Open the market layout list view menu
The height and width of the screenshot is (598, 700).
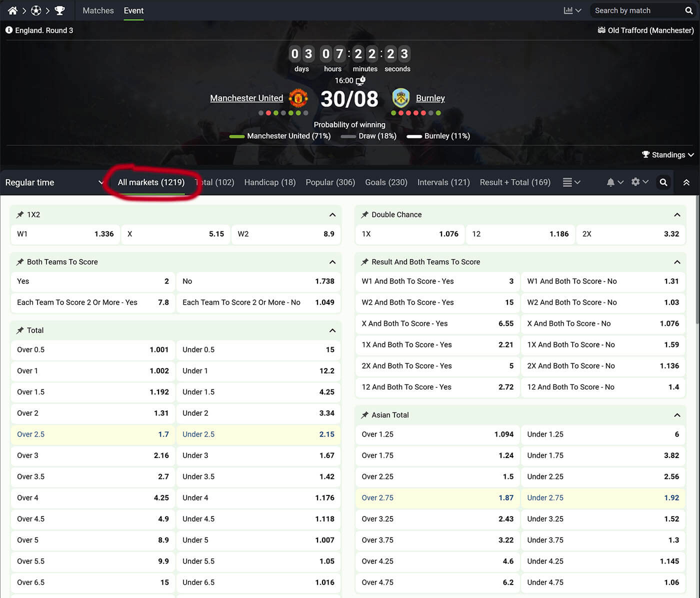(571, 182)
